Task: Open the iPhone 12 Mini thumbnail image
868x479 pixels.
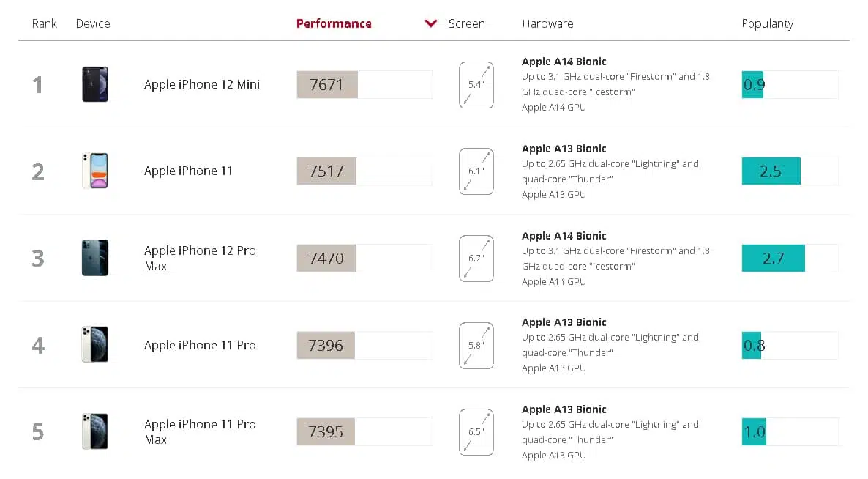Action: click(95, 84)
